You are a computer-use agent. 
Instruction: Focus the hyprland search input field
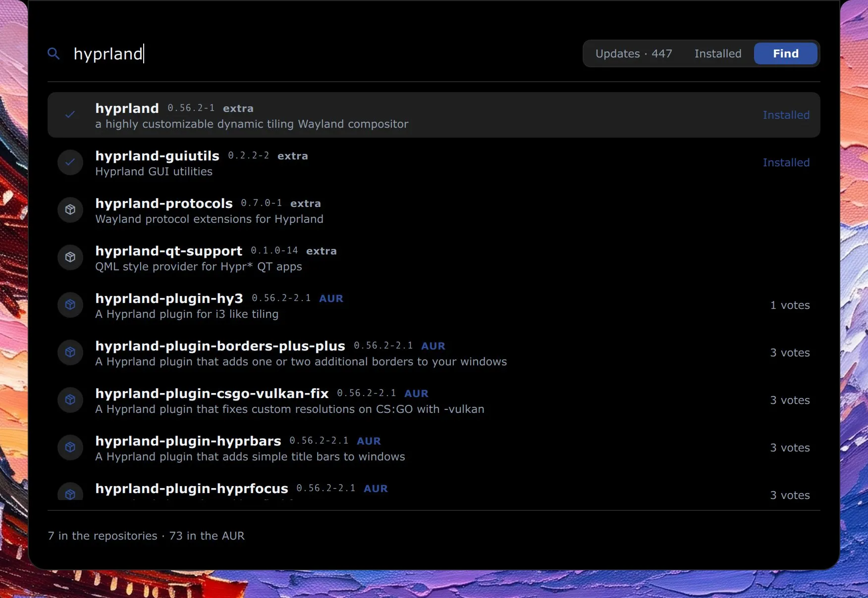pyautogui.click(x=322, y=53)
